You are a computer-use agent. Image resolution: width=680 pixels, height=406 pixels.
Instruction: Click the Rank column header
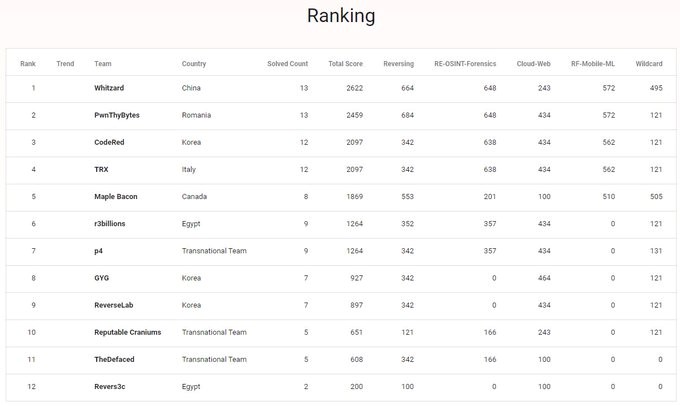pyautogui.click(x=28, y=64)
